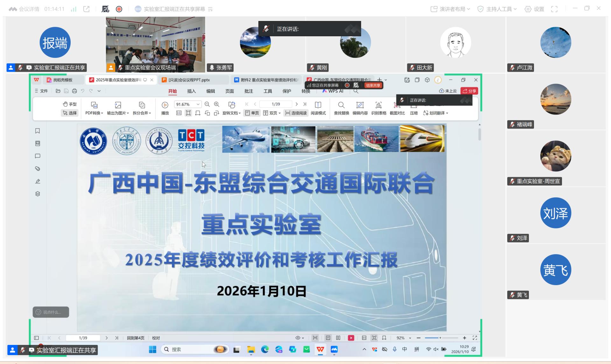Click the red 结束共享 button
Screen dimensions: 611x364
click(373, 85)
